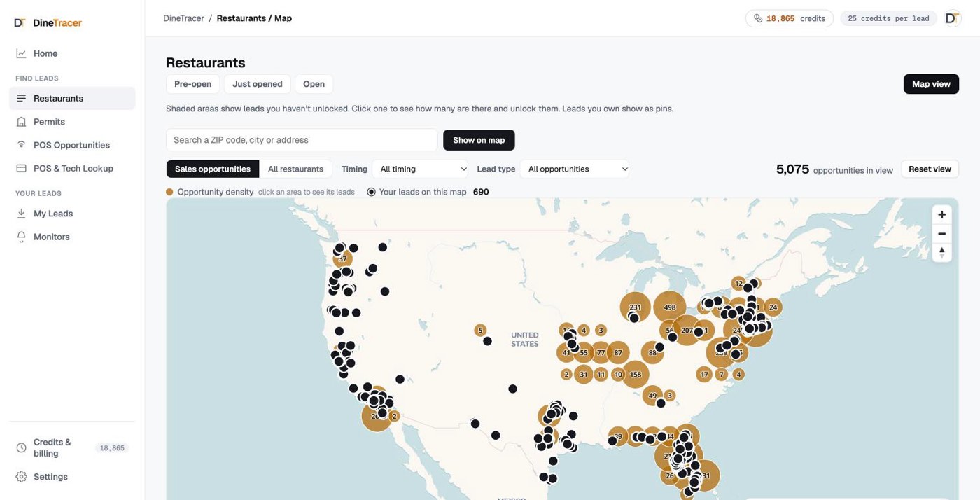980x500 pixels.
Task: Click the ZIP code, city or address search field
Action: [x=302, y=140]
